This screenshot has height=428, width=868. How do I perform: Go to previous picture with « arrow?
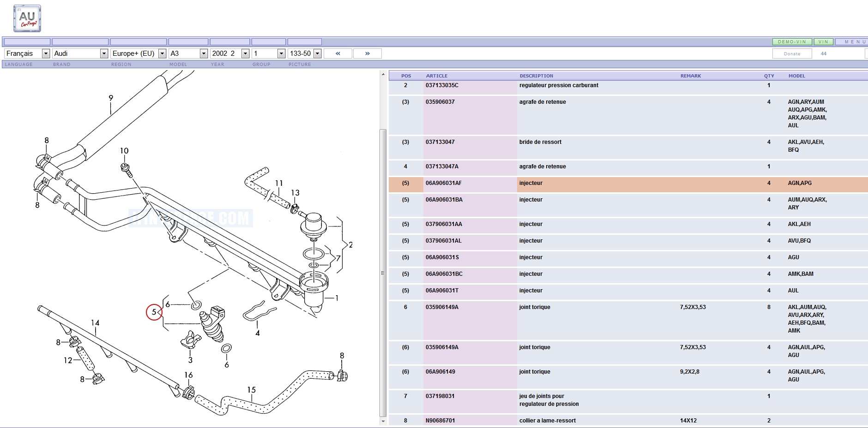point(338,53)
